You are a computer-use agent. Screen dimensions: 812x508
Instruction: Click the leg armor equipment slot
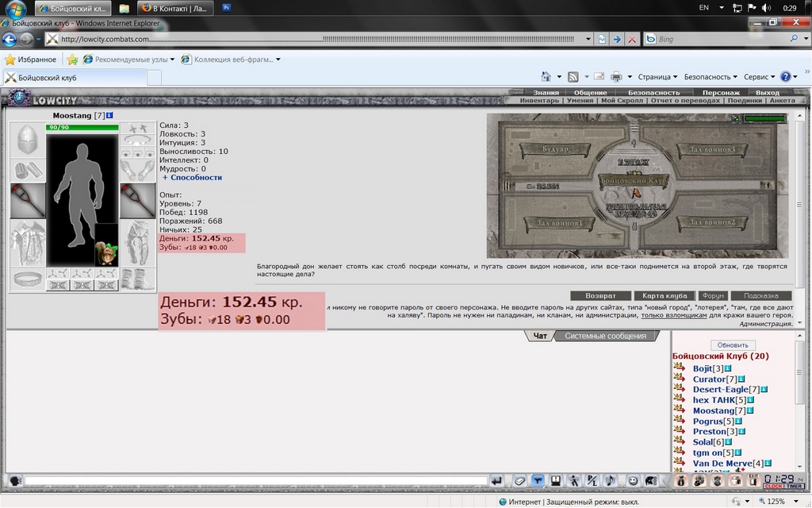(x=138, y=243)
